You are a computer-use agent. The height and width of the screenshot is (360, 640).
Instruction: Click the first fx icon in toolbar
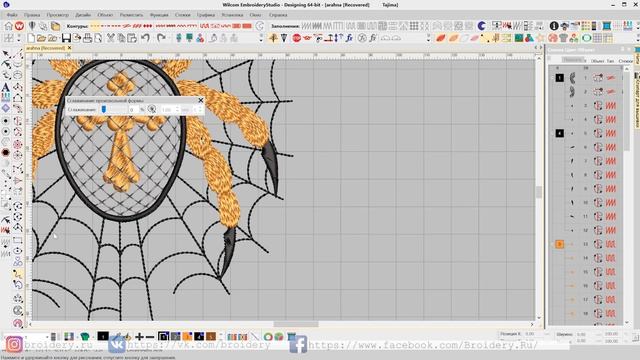[x=349, y=38]
